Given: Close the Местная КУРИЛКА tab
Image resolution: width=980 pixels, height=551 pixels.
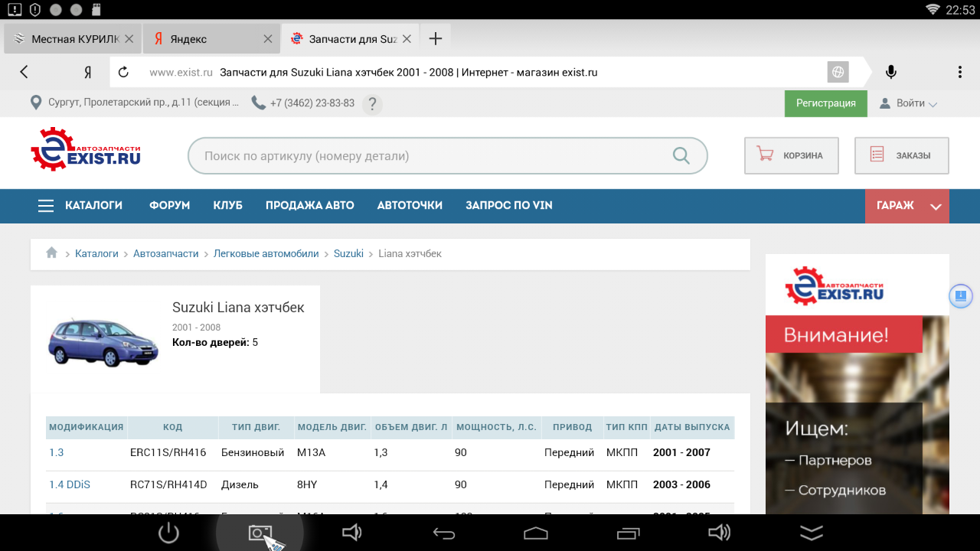Looking at the screenshot, I should pos(129,39).
